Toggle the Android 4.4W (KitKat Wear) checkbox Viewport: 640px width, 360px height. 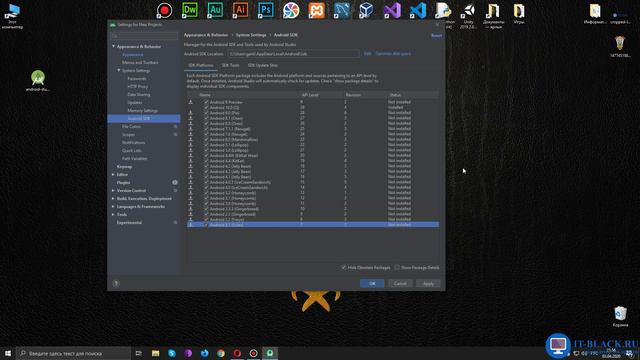tap(206, 156)
